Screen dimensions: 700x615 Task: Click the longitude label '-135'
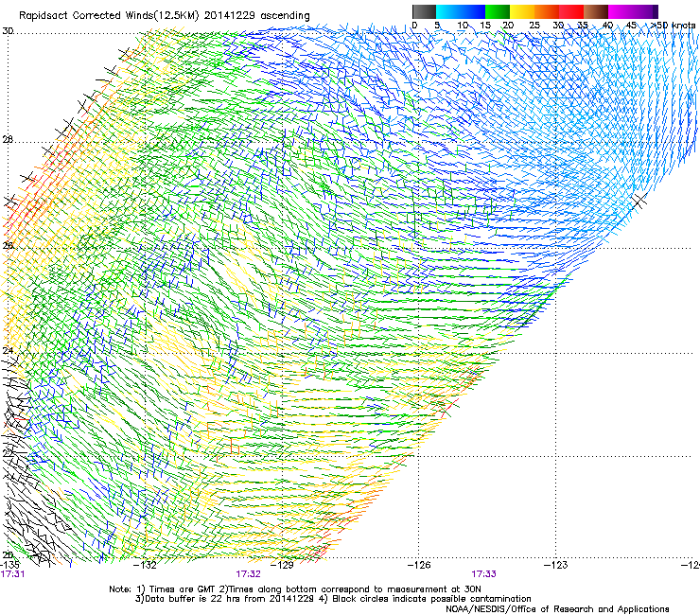(9, 565)
